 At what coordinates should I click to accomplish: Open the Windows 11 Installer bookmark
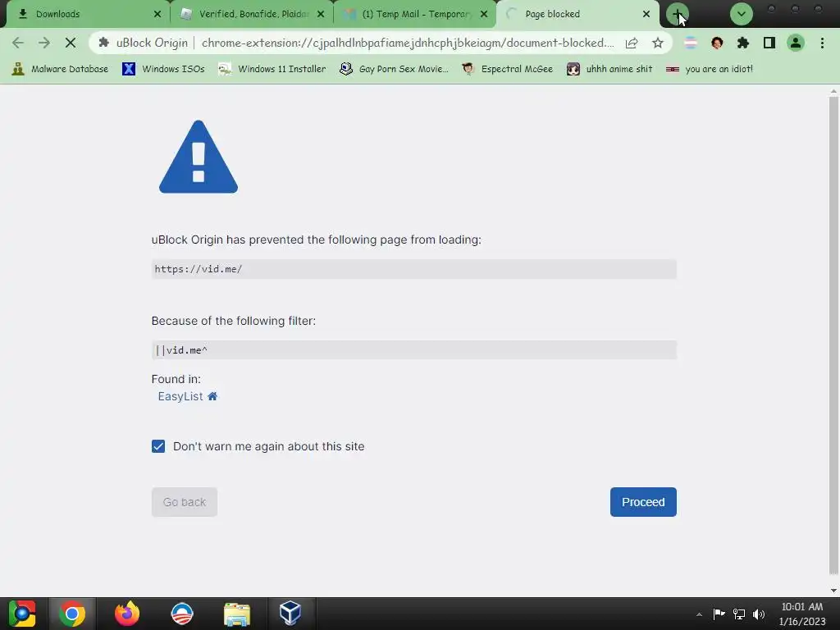[x=272, y=69]
